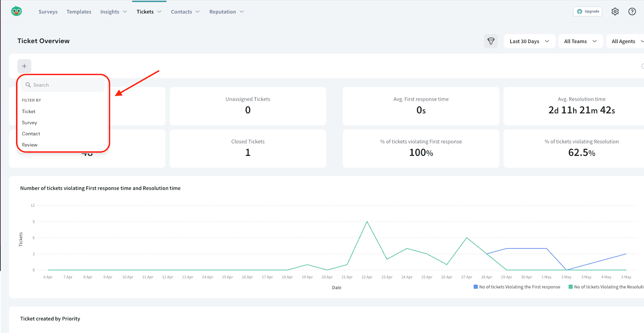
Task: Choose the Survey filter option
Action: (29, 123)
